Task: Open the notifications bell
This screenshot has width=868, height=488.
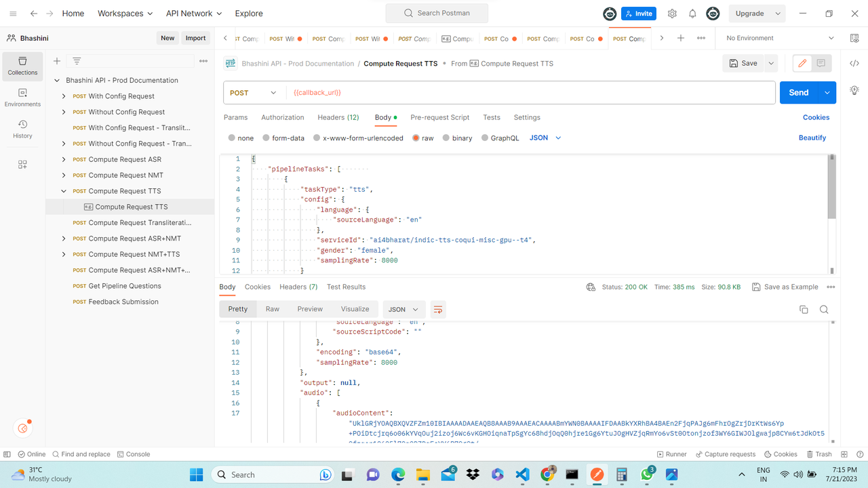Action: 692,14
